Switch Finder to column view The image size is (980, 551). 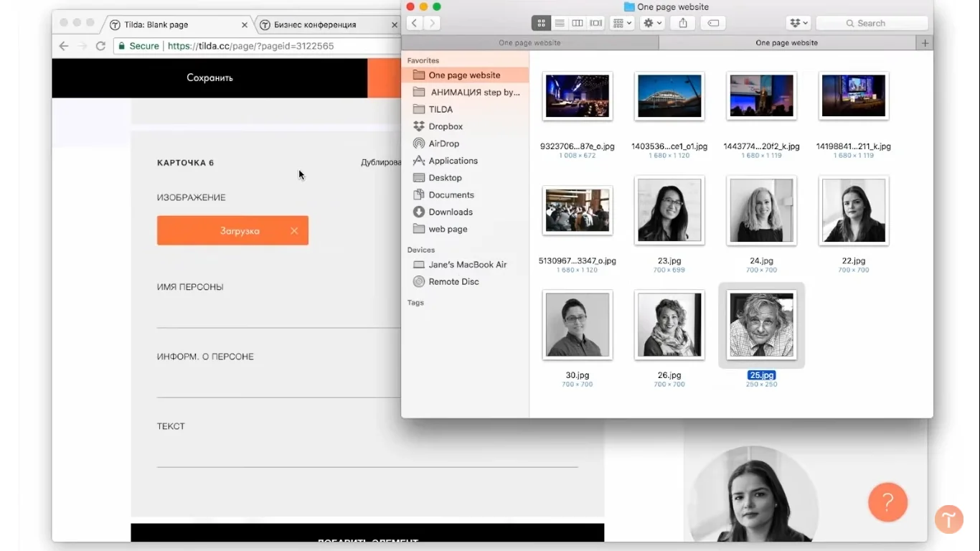pos(577,23)
